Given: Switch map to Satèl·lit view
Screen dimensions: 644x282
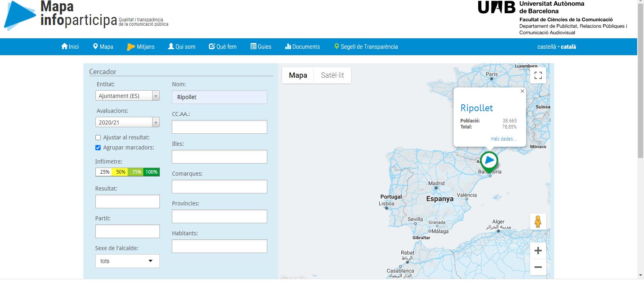Looking at the screenshot, I should pyautogui.click(x=332, y=75).
